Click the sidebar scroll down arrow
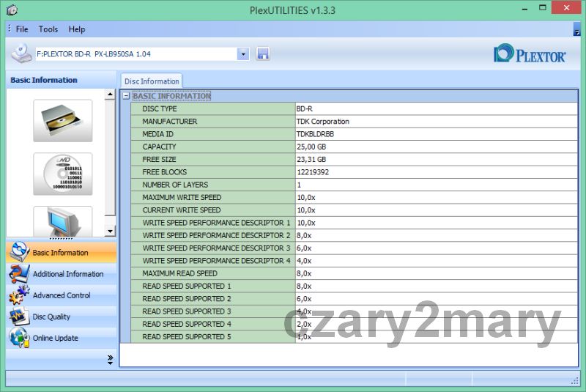586x392 pixels. click(x=110, y=231)
